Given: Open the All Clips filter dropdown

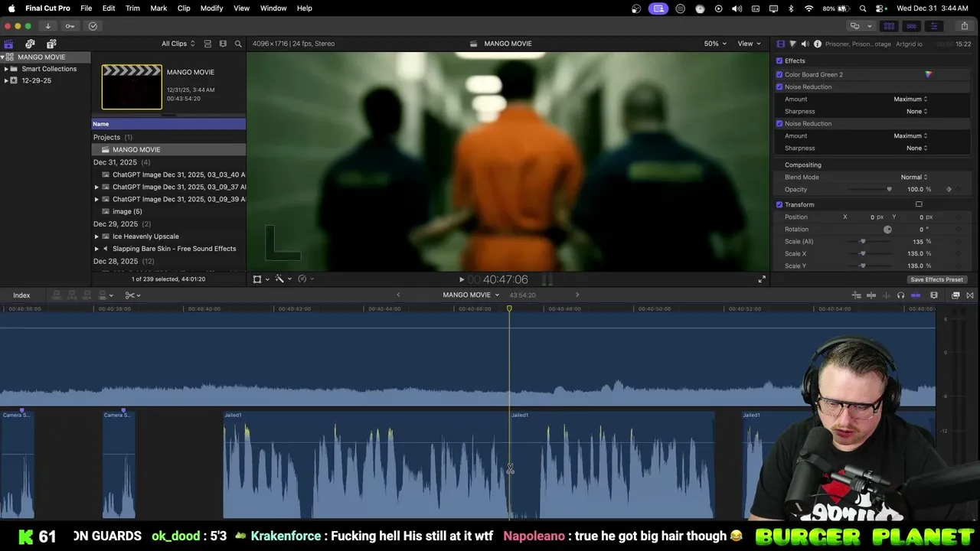Looking at the screenshot, I should click(x=178, y=44).
